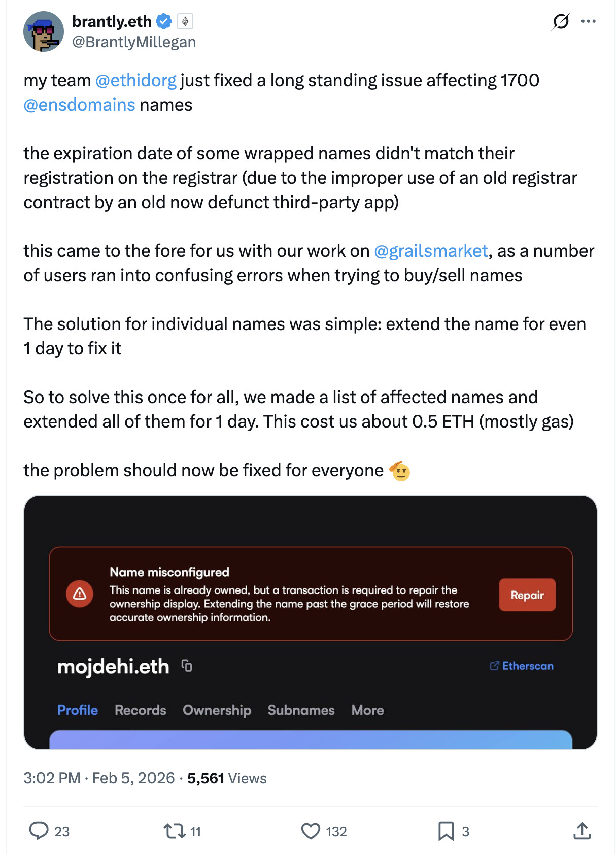
Task: Click the share upload icon
Action: coord(581,831)
